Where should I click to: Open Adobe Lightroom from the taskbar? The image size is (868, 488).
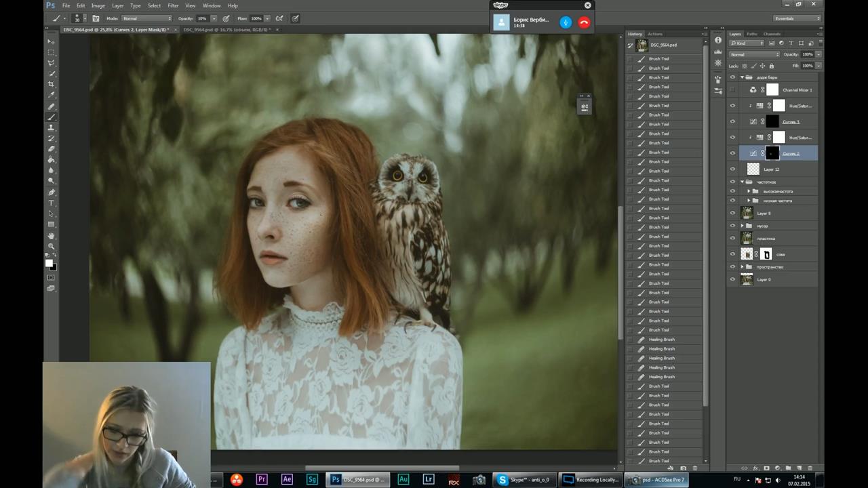click(429, 480)
